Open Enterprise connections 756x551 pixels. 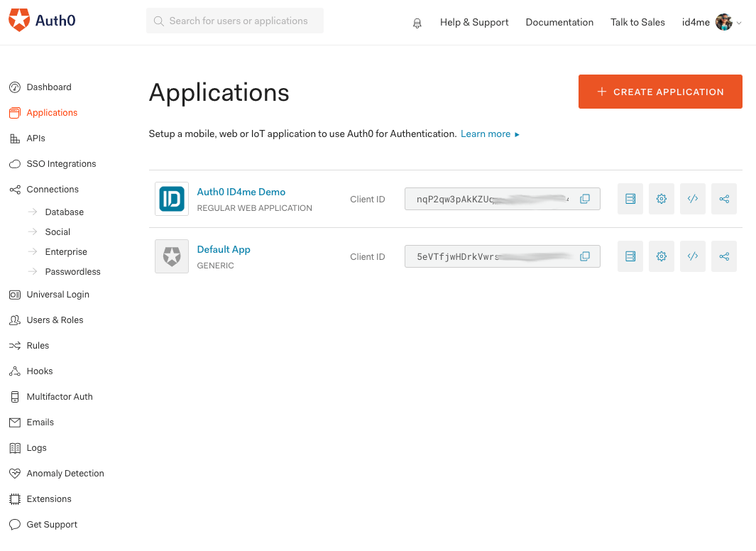click(x=66, y=251)
